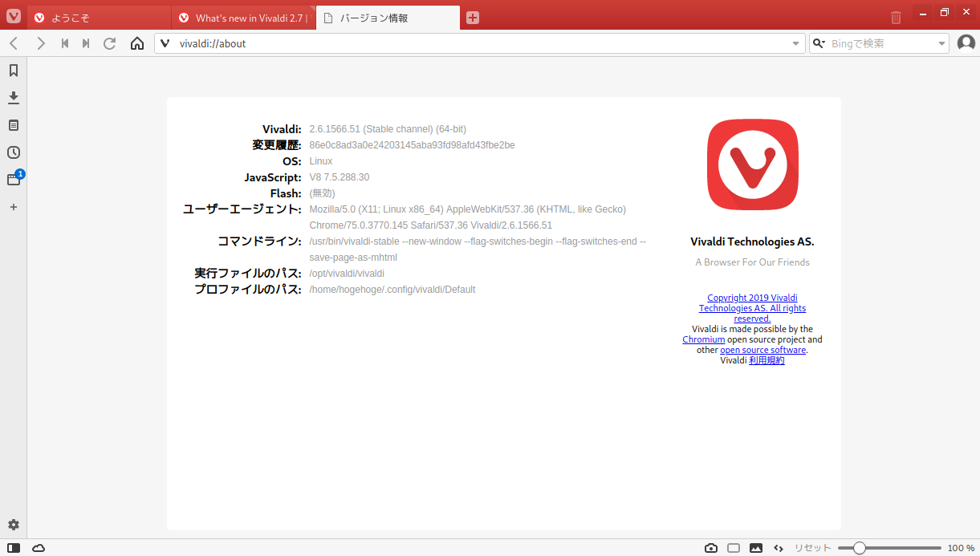
Task: Click the profile path /home/hogehoge text
Action: [x=392, y=290]
